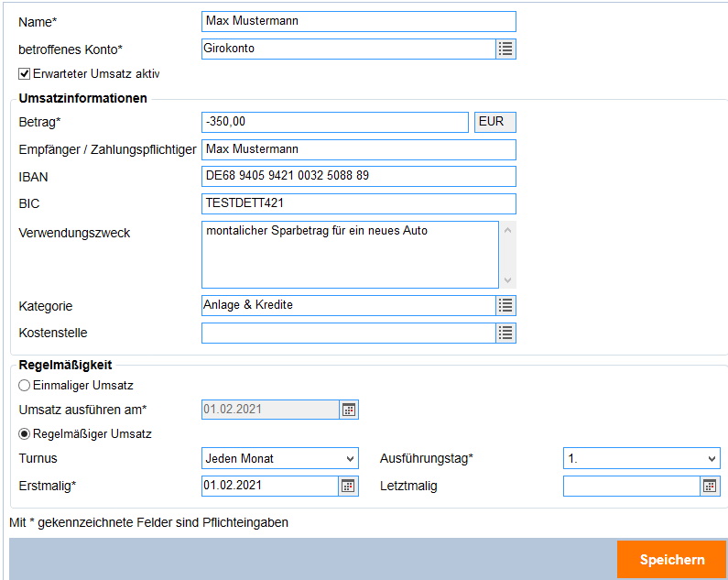Expand the Turnus dropdown showing Jeden Monat
728x580 pixels.
pyautogui.click(x=279, y=458)
